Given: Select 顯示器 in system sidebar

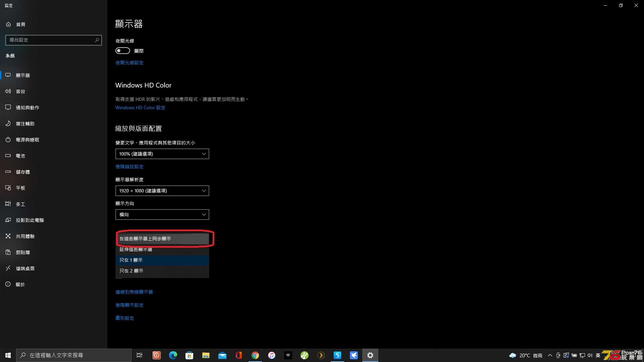Looking at the screenshot, I should pyautogui.click(x=54, y=75).
